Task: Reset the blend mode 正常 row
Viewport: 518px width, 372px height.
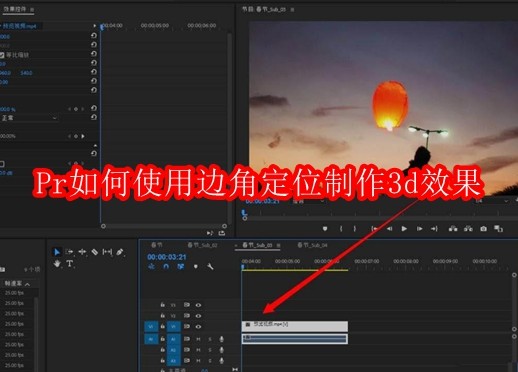Action: pyautogui.click(x=94, y=117)
